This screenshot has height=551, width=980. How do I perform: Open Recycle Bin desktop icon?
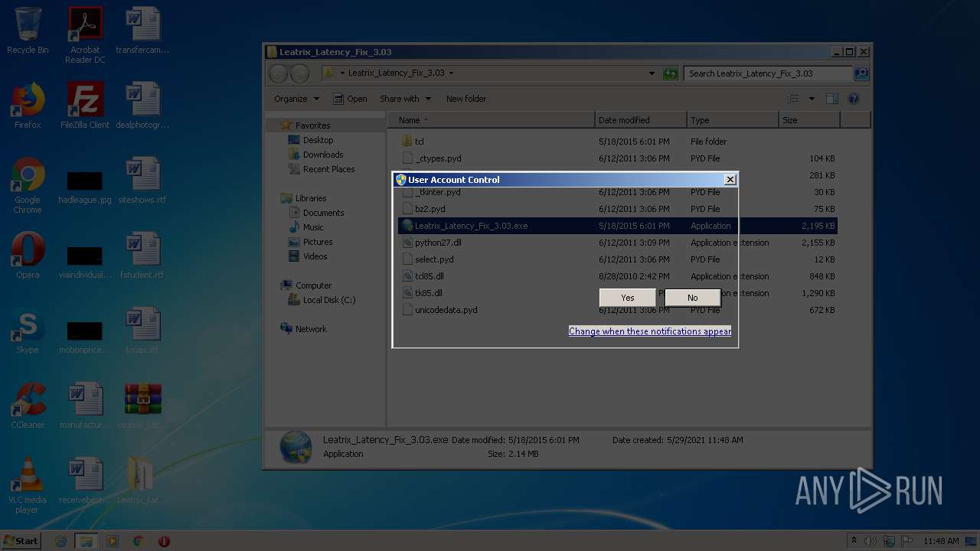(x=28, y=31)
